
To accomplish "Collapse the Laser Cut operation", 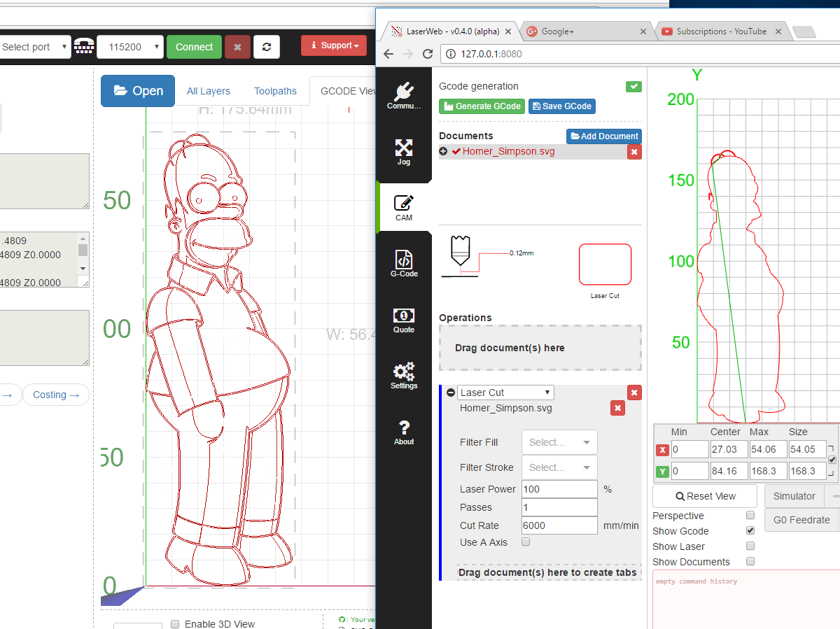I will click(x=451, y=393).
